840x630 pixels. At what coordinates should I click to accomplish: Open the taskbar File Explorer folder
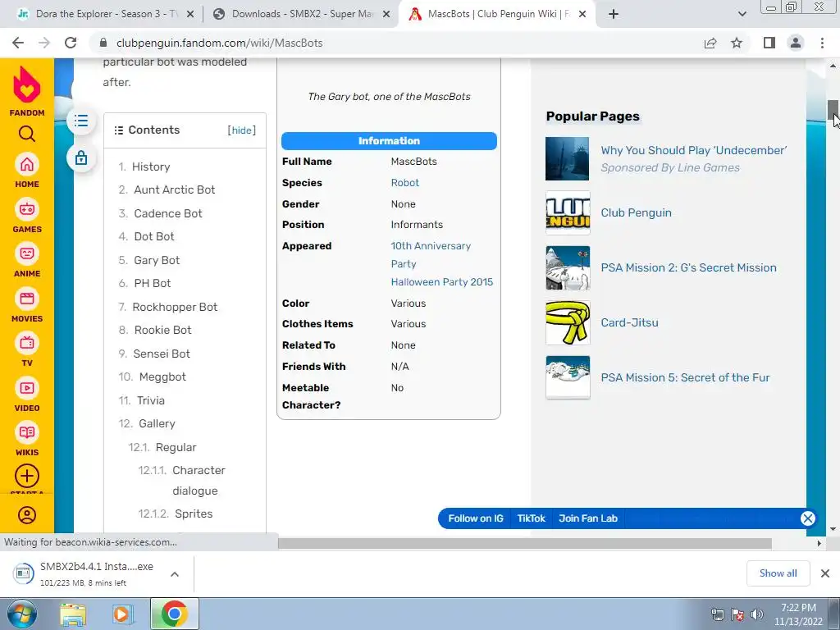click(x=73, y=614)
